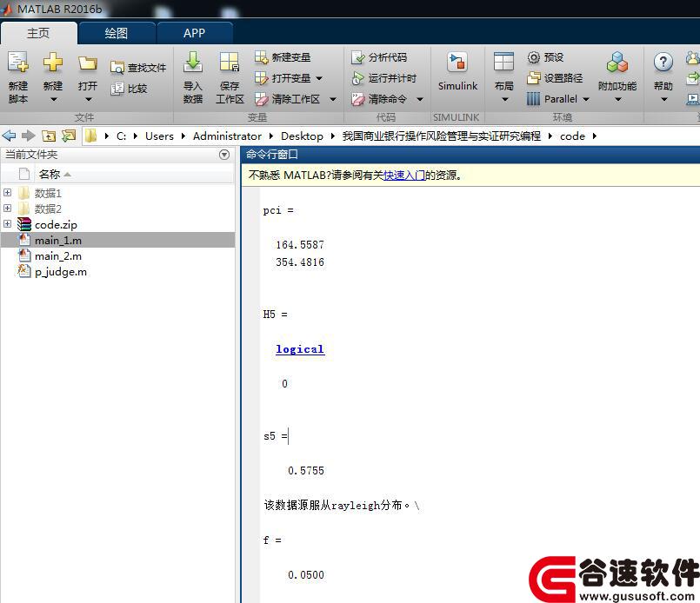This screenshot has height=603, width=700.
Task: Click code folder in the path bar
Action: [572, 136]
